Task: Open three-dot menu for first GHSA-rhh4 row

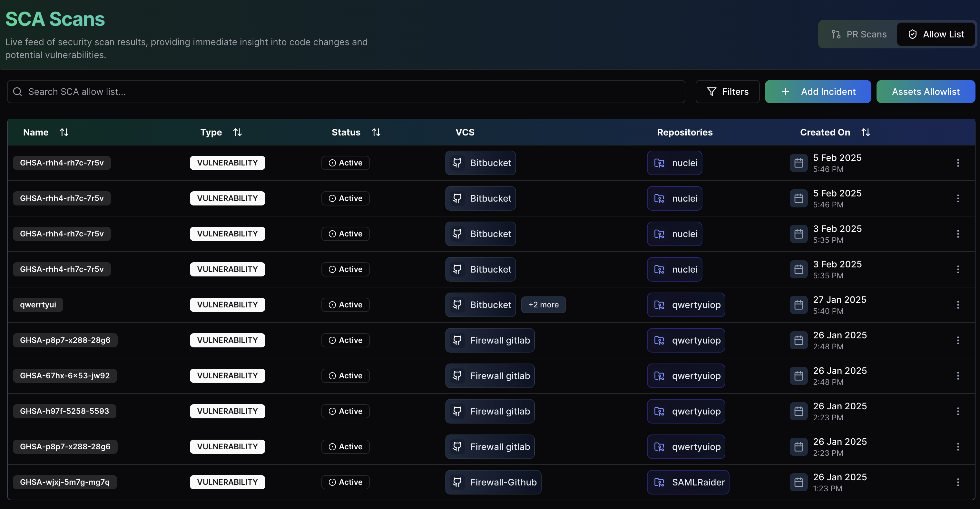Action: click(957, 163)
